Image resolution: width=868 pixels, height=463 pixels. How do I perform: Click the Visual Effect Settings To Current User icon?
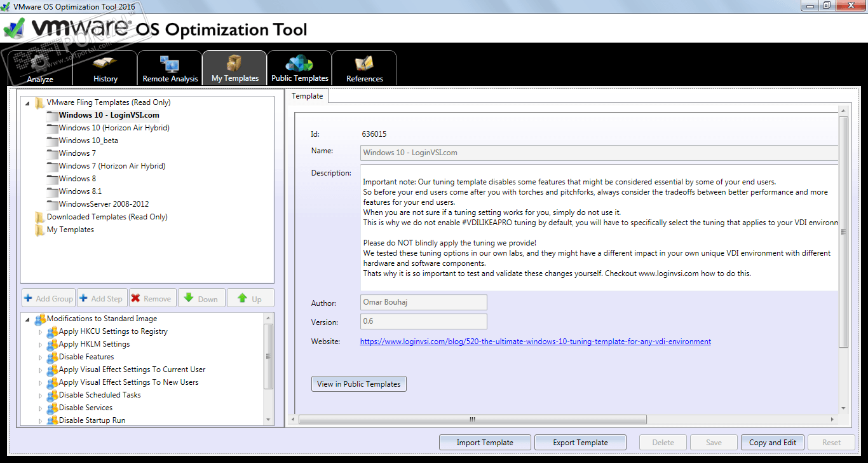(52, 370)
